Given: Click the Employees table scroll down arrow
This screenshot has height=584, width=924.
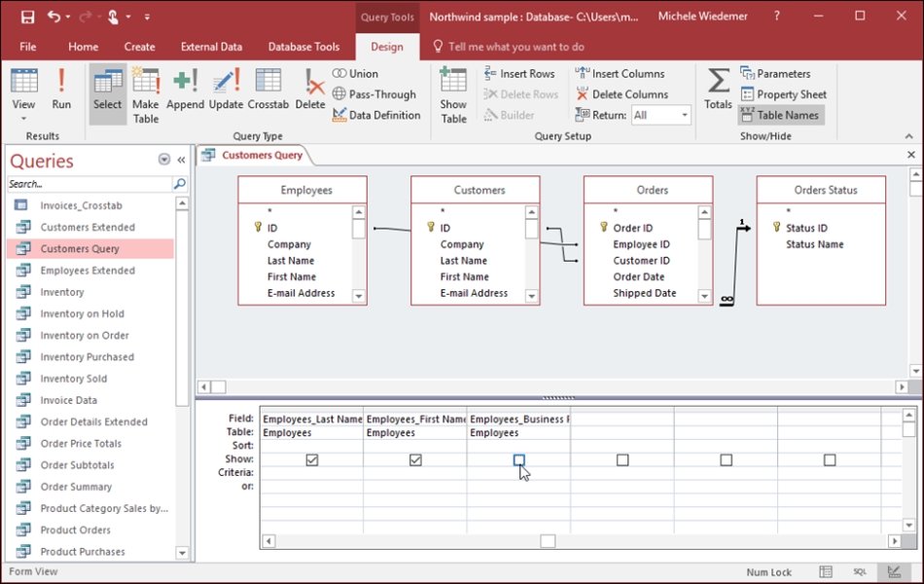Looking at the screenshot, I should point(358,296).
